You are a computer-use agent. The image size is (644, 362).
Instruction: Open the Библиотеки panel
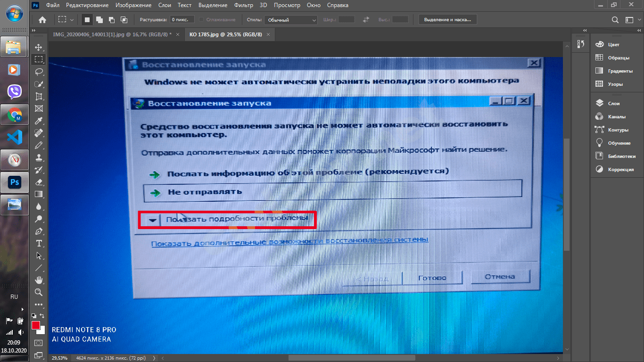click(x=621, y=156)
